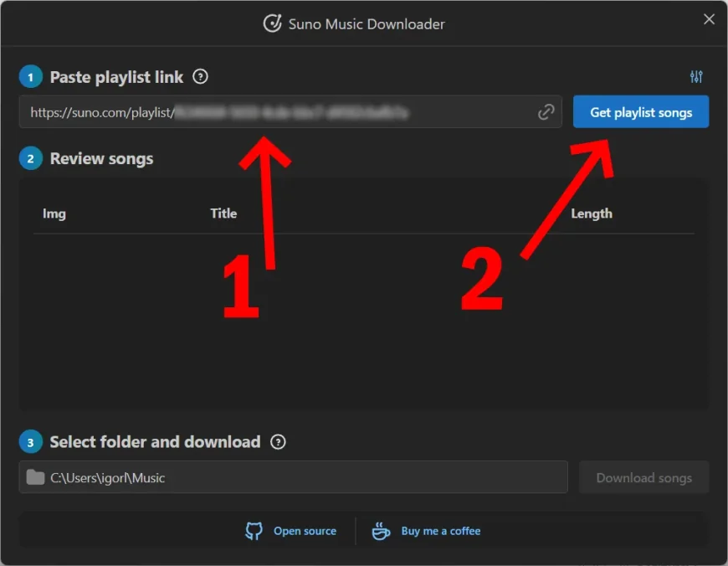Open the settings sliders icon
The height and width of the screenshot is (566, 728).
(x=696, y=77)
